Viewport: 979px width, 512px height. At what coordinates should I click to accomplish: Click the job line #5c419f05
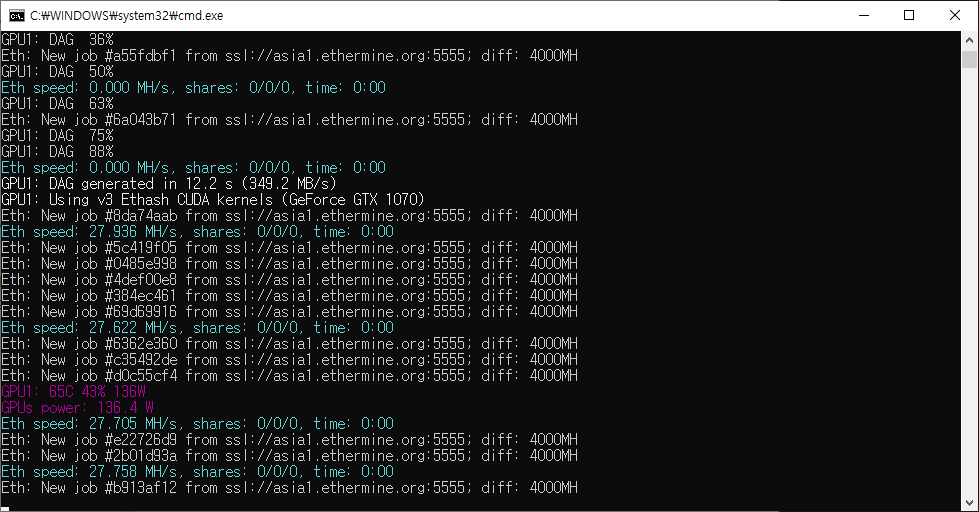pos(289,247)
